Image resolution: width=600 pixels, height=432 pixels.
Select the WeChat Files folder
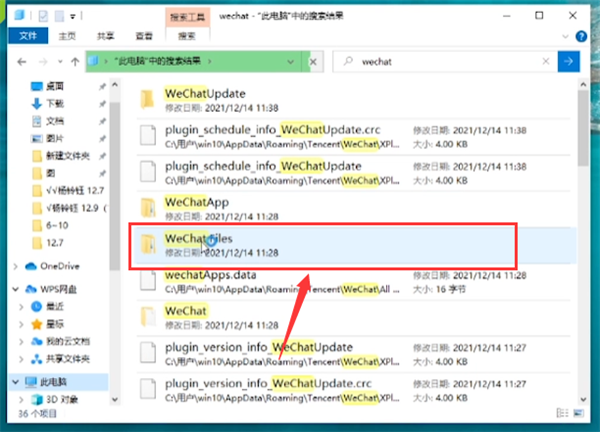point(354,245)
